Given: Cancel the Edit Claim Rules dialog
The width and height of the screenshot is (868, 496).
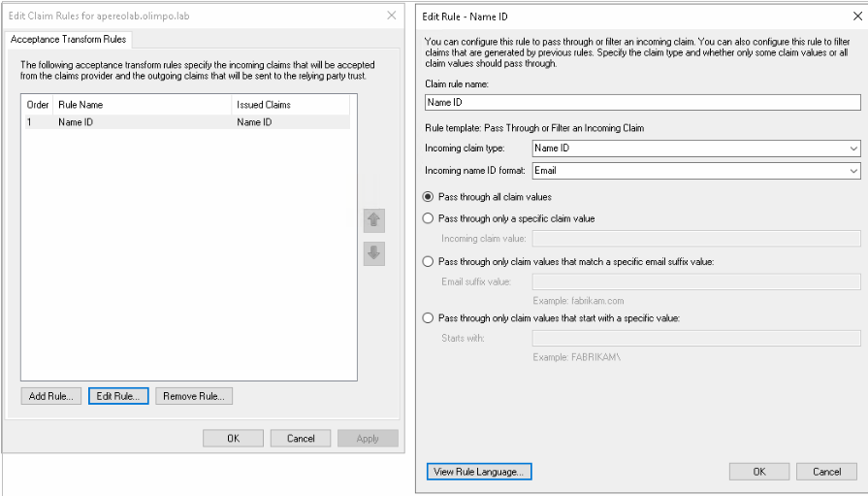Looking at the screenshot, I should tap(301, 439).
